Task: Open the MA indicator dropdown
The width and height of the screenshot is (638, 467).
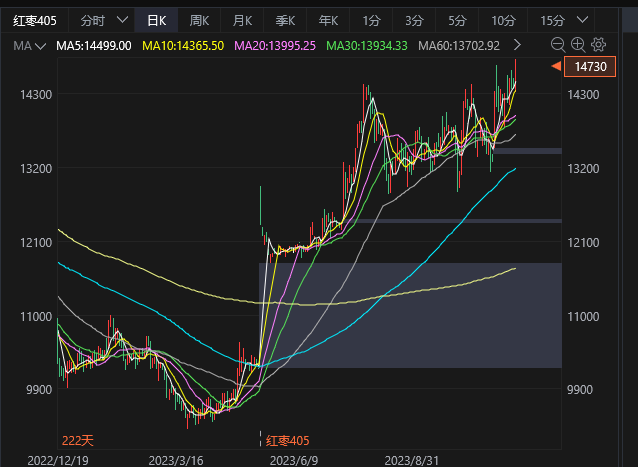Action: (38, 45)
